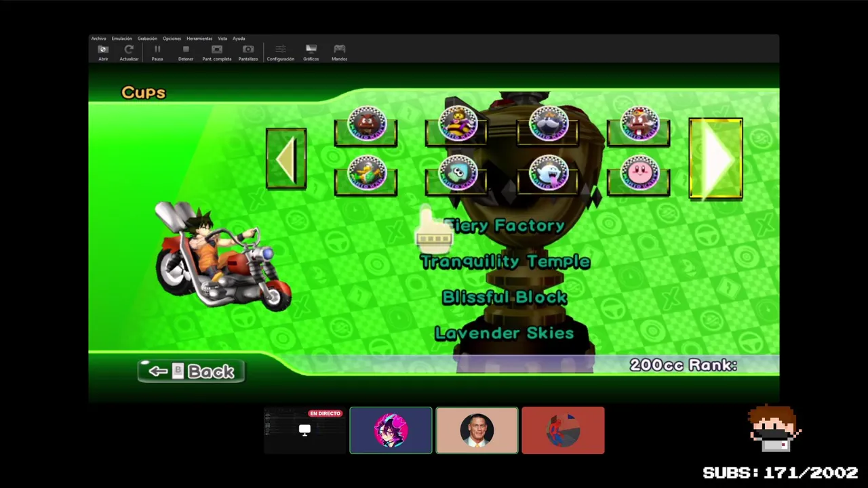Select the King Boo cup
Image resolution: width=868 pixels, height=488 pixels.
click(548, 176)
